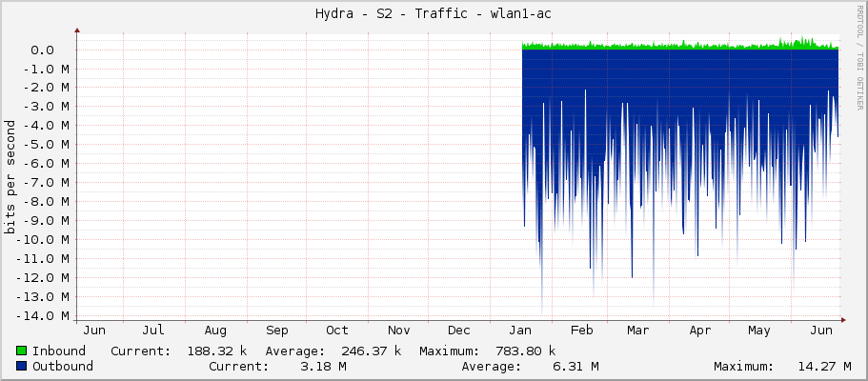Click Inbound maximum value '783.80 k'
This screenshot has height=381, width=868.
click(525, 351)
